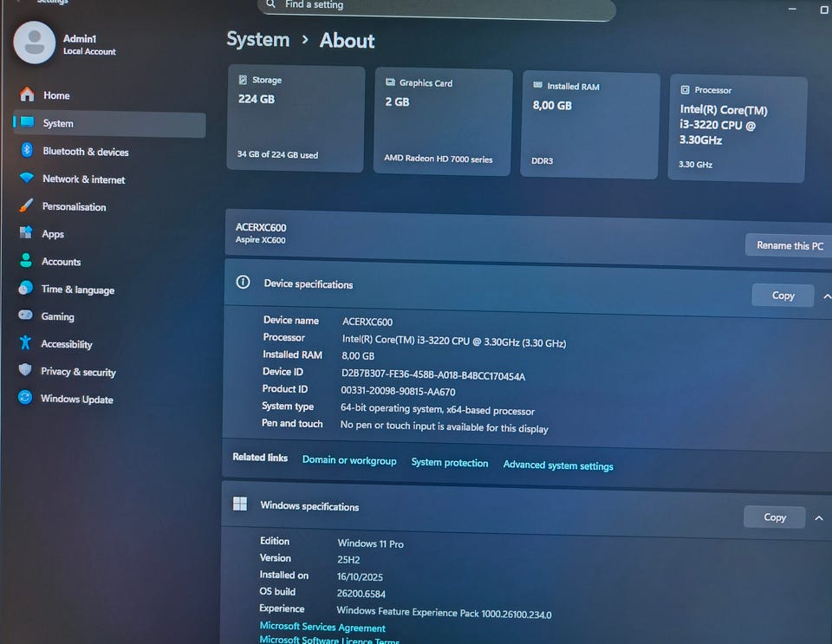Open Windows Update page

point(109,399)
